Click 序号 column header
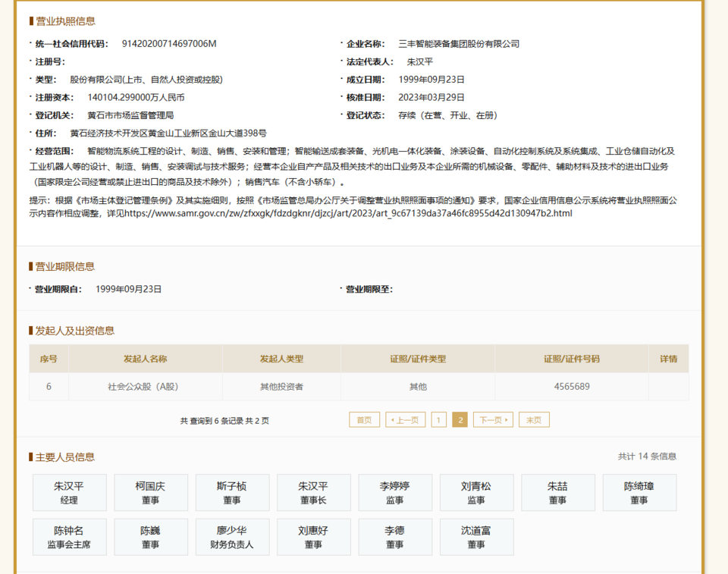Viewport: 728px width, 574px height. pos(49,359)
